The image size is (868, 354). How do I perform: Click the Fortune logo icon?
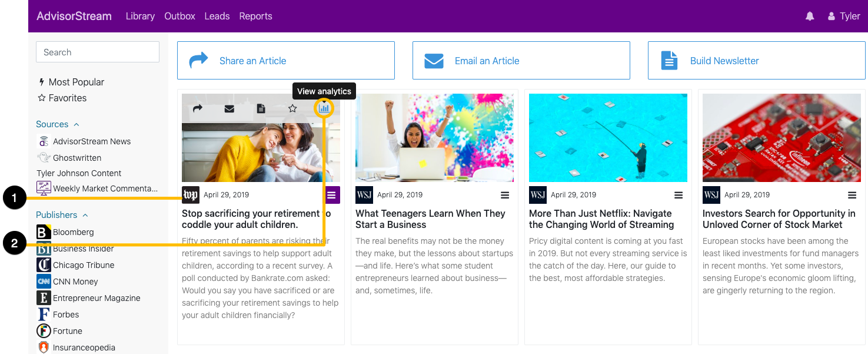(44, 331)
